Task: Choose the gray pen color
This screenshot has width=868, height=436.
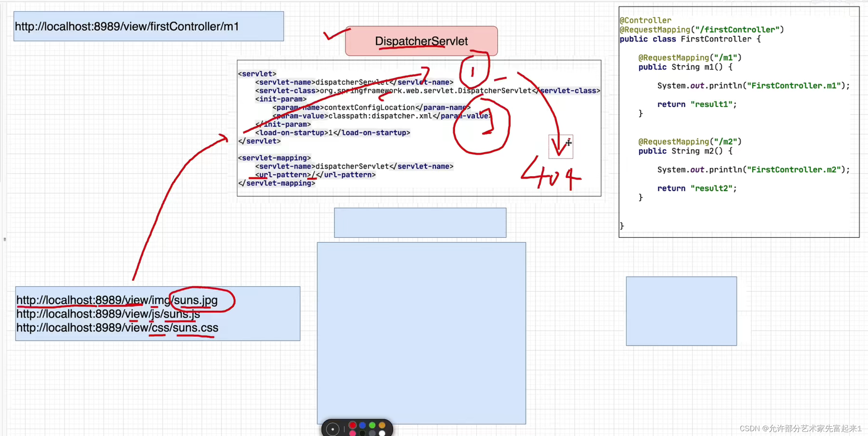Action: pyautogui.click(x=372, y=433)
